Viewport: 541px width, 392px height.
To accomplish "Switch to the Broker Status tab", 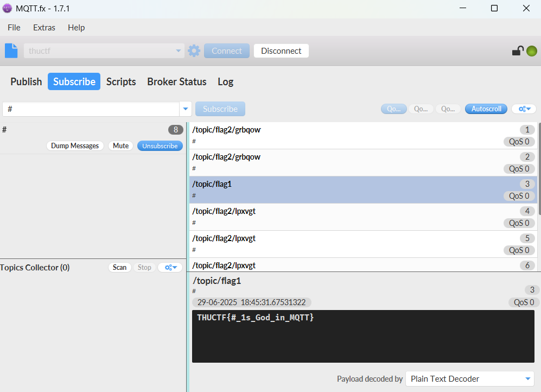I will (176, 81).
